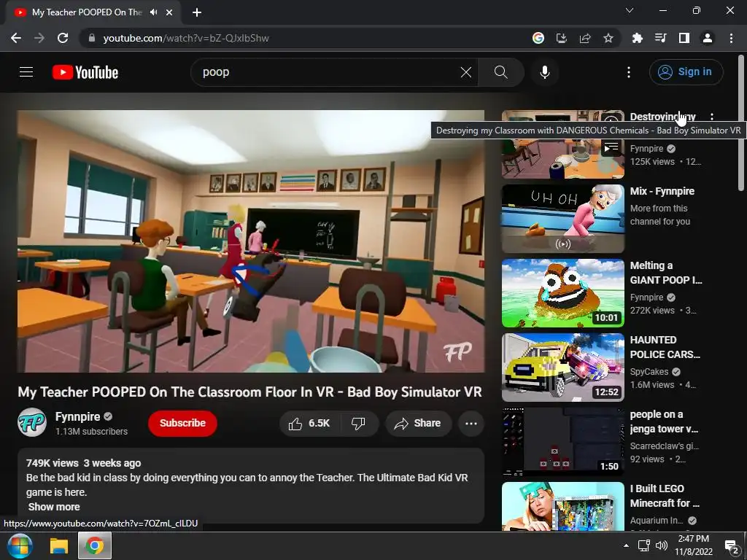The image size is (747, 560).
Task: Open I Built LEGO Minecraft video title
Action: 665,496
